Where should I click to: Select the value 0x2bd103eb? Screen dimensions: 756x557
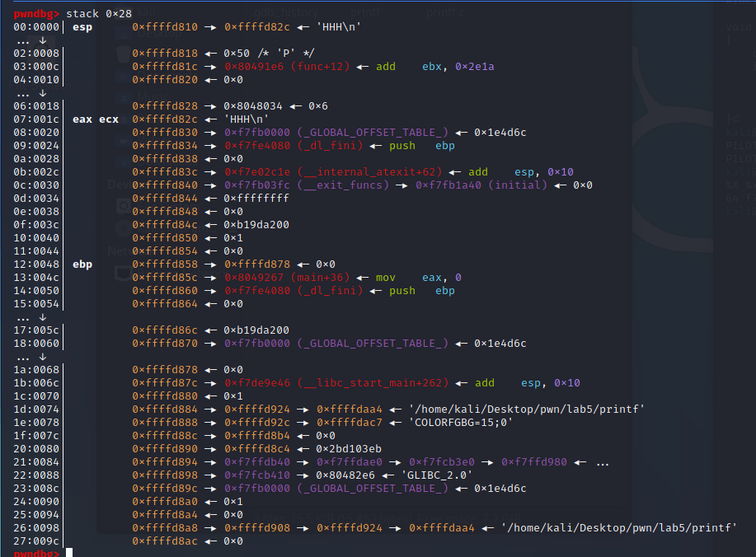[x=349, y=448]
